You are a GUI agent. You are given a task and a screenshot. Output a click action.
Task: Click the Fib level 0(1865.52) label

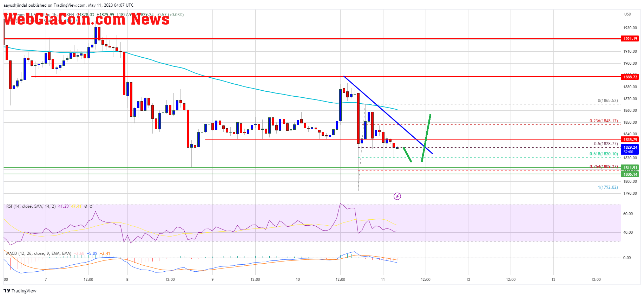[608, 101]
